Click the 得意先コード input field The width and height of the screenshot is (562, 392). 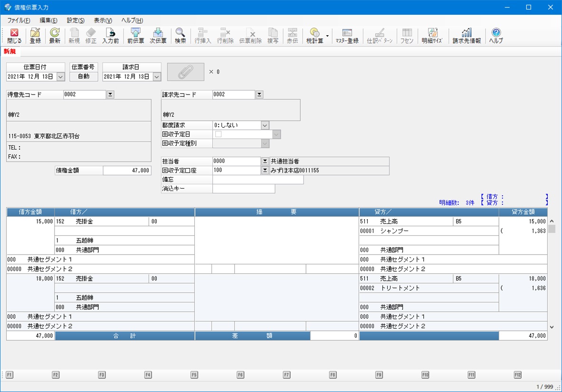click(x=85, y=95)
